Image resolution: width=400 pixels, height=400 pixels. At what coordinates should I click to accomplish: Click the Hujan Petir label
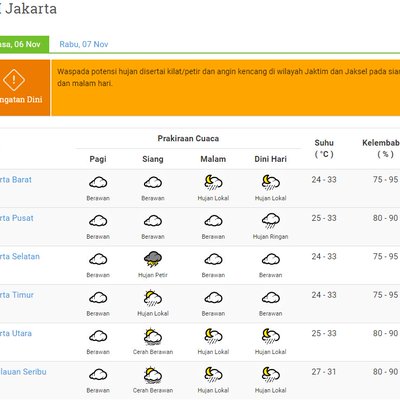point(153,275)
